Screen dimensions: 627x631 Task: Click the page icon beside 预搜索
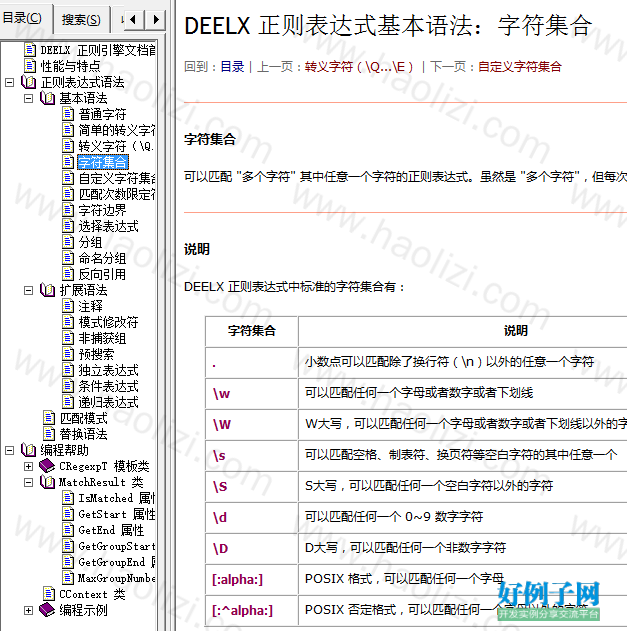click(x=68, y=354)
